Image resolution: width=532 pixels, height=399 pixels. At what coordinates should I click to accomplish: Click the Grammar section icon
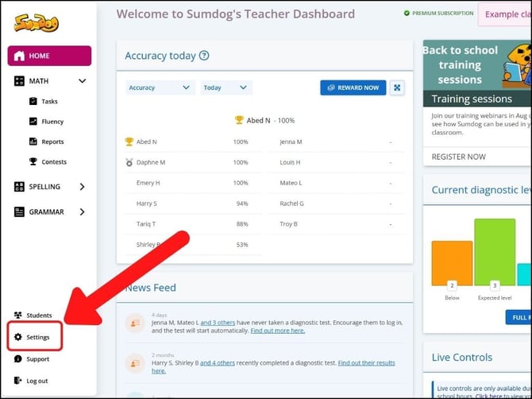pyautogui.click(x=19, y=211)
